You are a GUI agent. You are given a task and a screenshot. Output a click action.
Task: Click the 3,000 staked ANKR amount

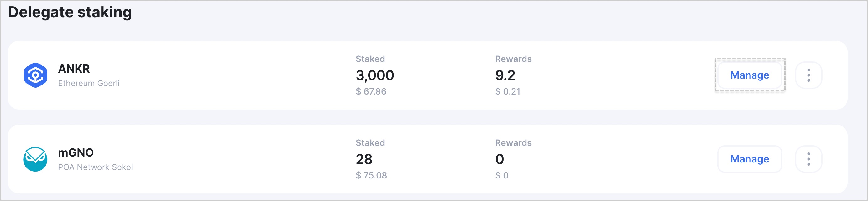click(375, 75)
